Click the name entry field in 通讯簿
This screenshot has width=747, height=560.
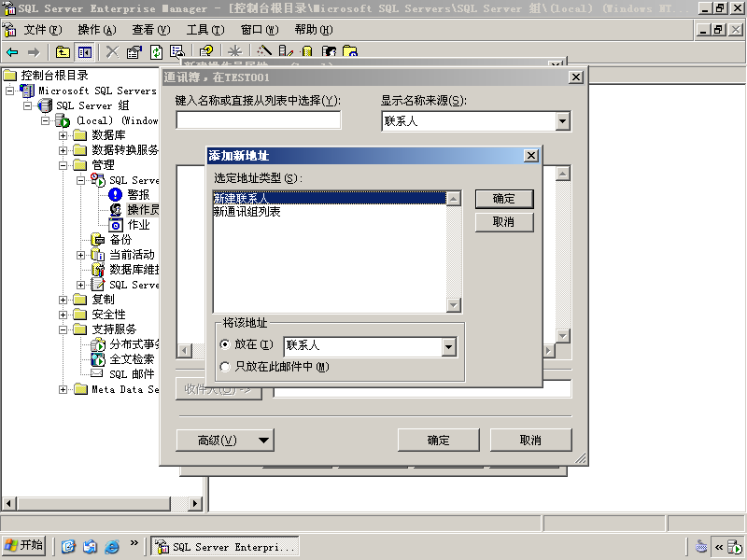click(259, 120)
